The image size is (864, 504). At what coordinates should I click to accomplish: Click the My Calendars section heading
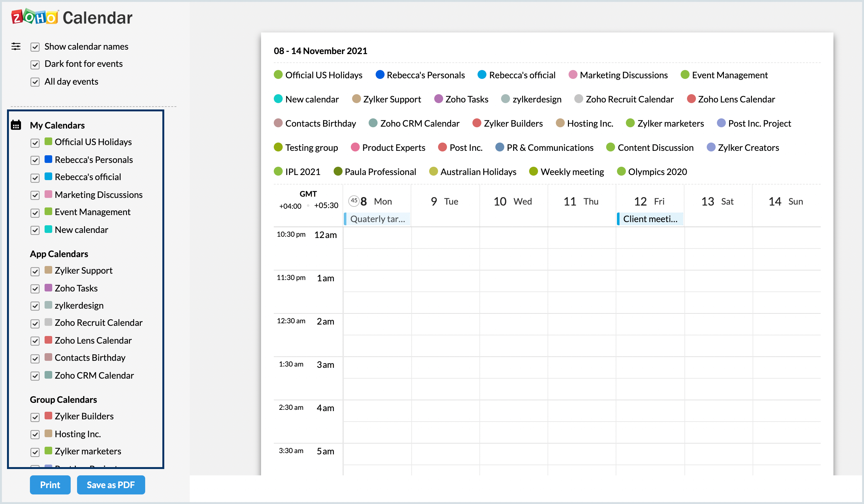57,125
